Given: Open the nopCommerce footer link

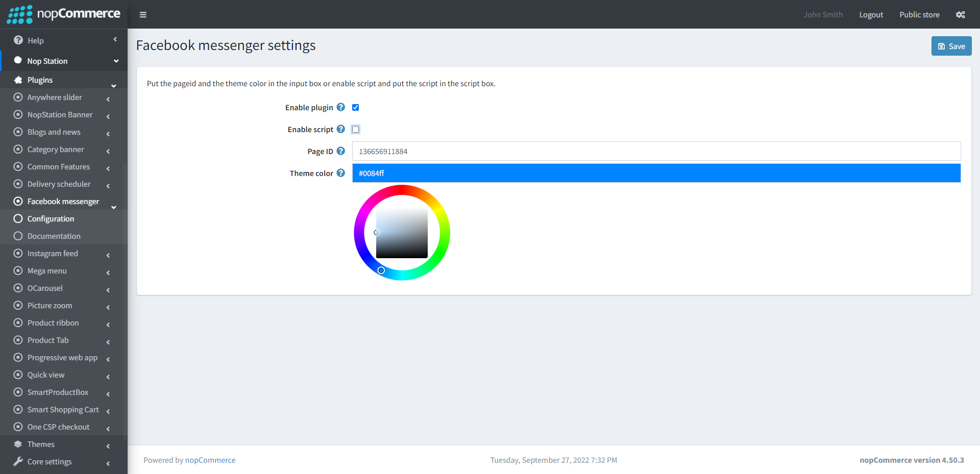Looking at the screenshot, I should pyautogui.click(x=210, y=460).
